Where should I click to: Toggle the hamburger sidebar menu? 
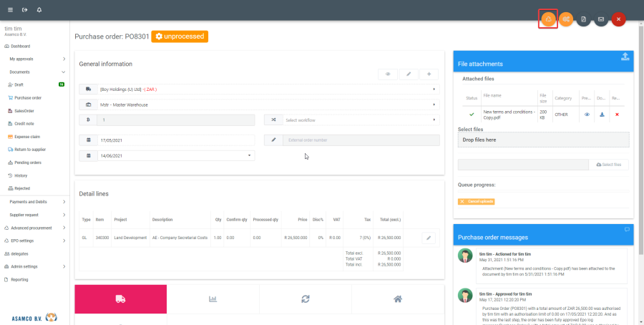(10, 10)
